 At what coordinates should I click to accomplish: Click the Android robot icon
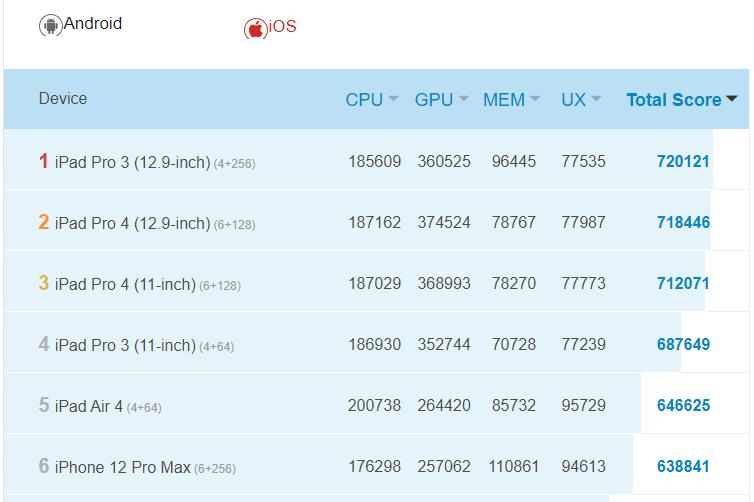[x=50, y=26]
